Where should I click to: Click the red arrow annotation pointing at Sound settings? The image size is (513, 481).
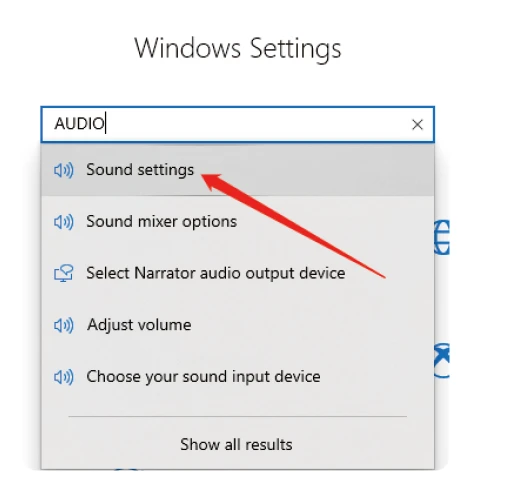pyautogui.click(x=293, y=226)
